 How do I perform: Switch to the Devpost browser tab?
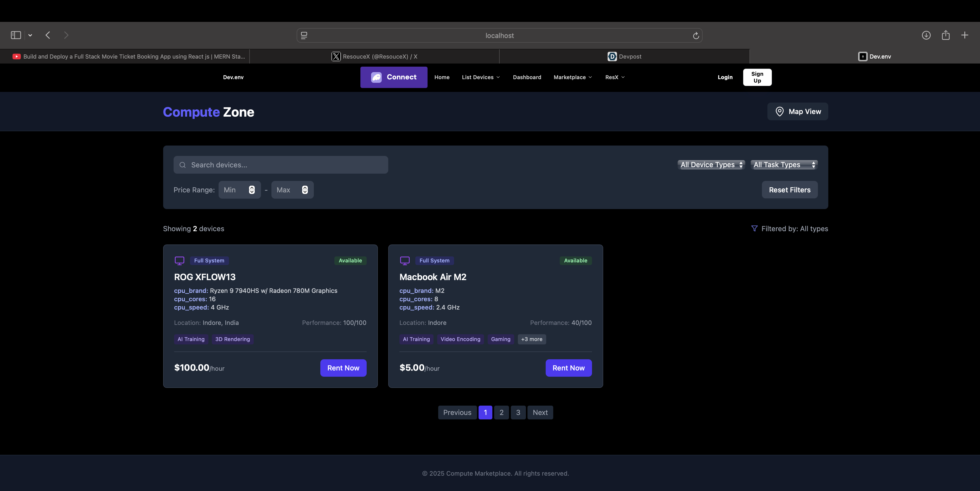point(624,56)
